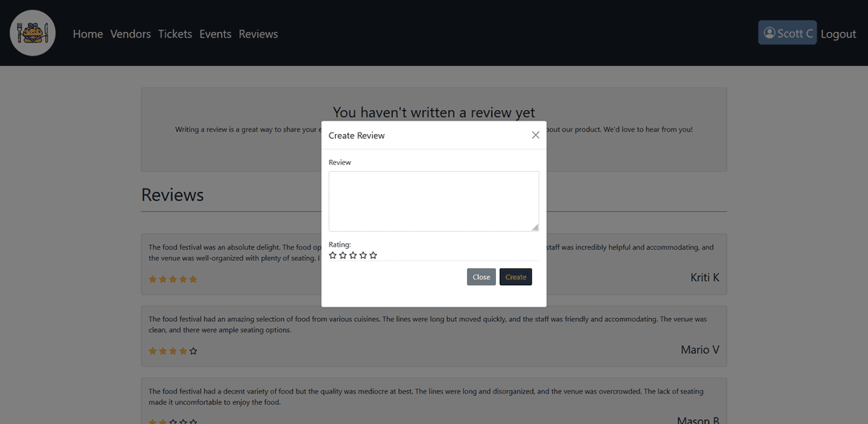Select the third rating star

[x=353, y=255]
